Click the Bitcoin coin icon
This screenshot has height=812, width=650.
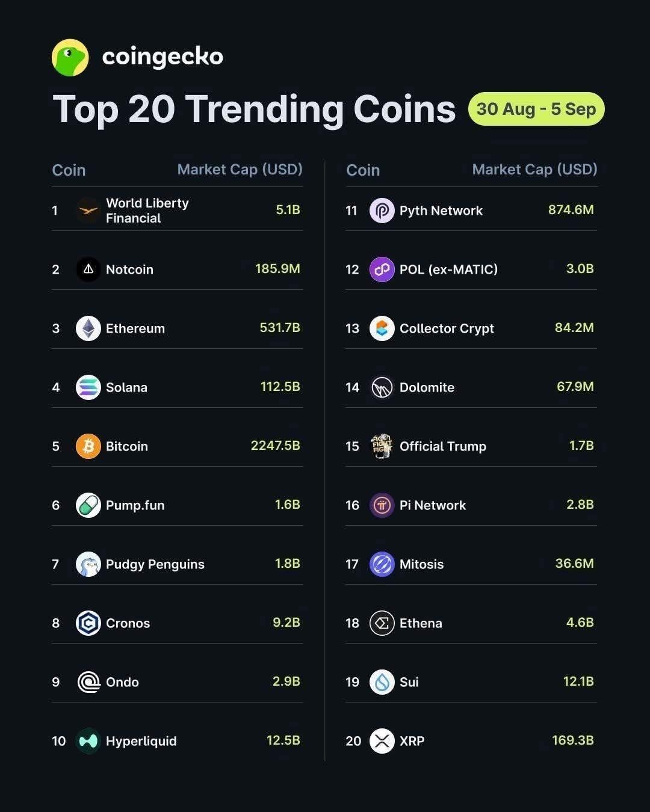[x=88, y=446]
